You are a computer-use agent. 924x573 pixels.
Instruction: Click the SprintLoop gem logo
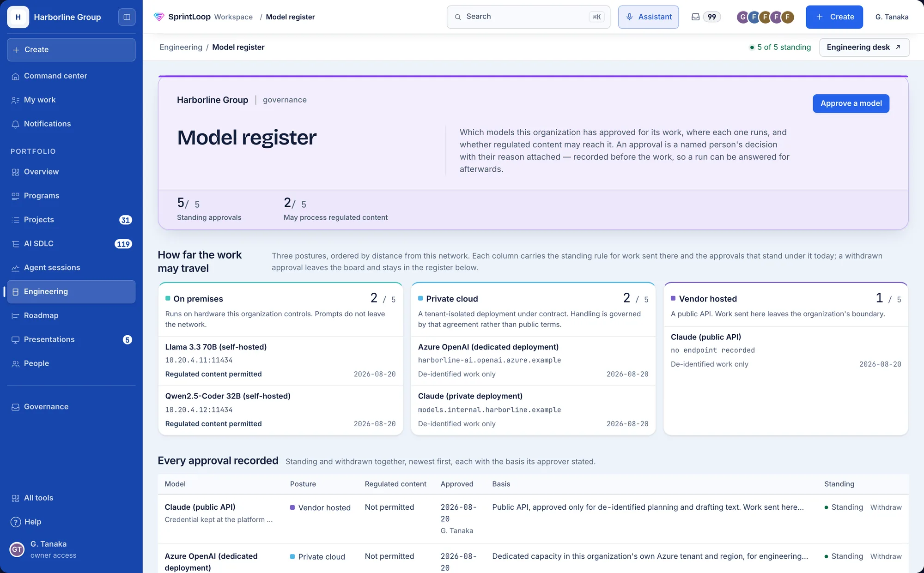coord(159,17)
